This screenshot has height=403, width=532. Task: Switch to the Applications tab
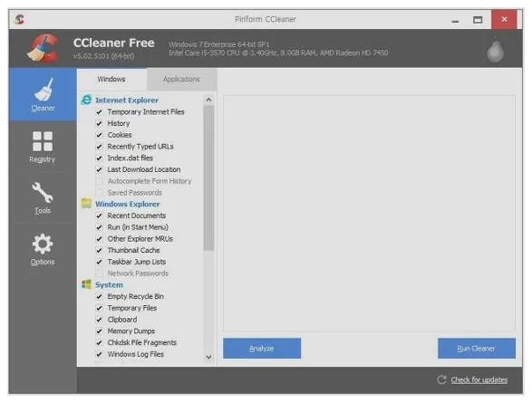(x=181, y=80)
